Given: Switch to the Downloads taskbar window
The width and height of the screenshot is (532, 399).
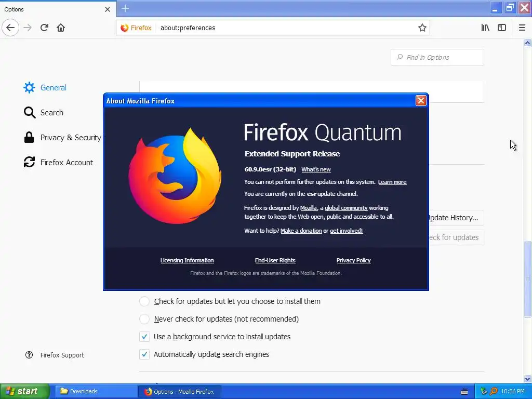Looking at the screenshot, I should pyautogui.click(x=96, y=391).
